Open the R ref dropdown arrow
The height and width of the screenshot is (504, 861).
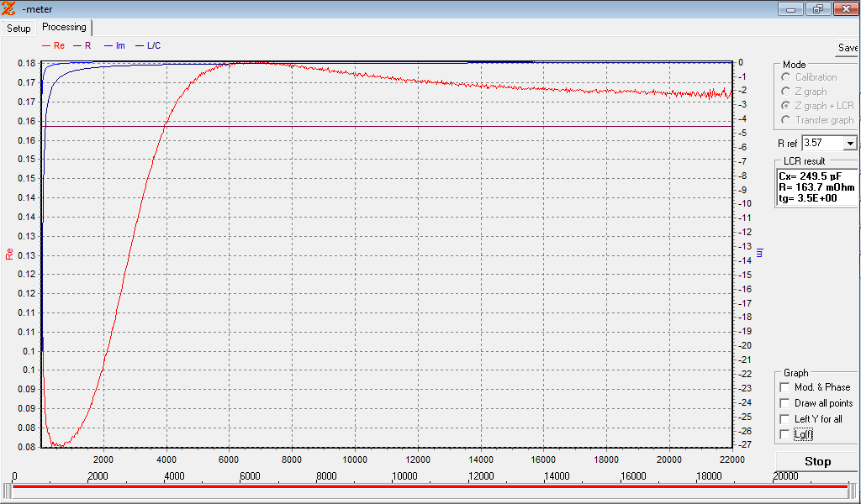(850, 143)
